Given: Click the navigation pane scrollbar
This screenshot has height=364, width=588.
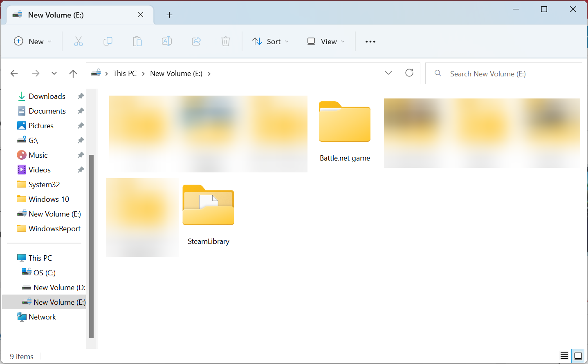Looking at the screenshot, I should [x=92, y=246].
